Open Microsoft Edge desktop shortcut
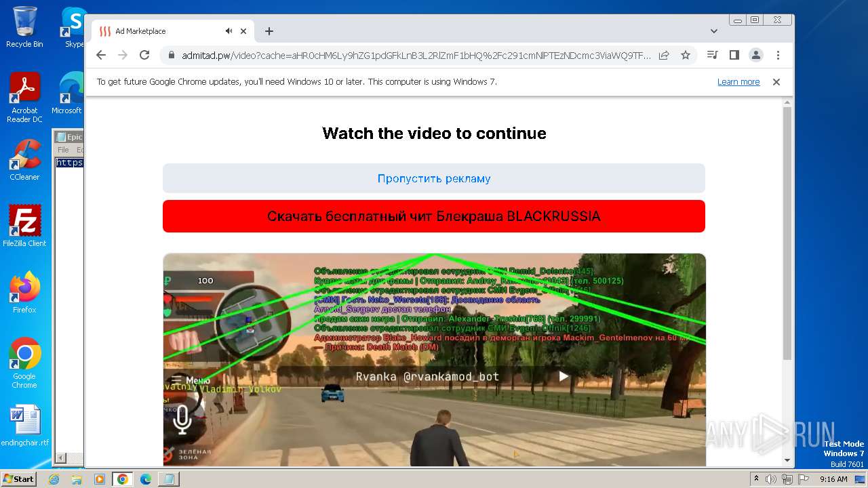 pyautogui.click(x=68, y=94)
